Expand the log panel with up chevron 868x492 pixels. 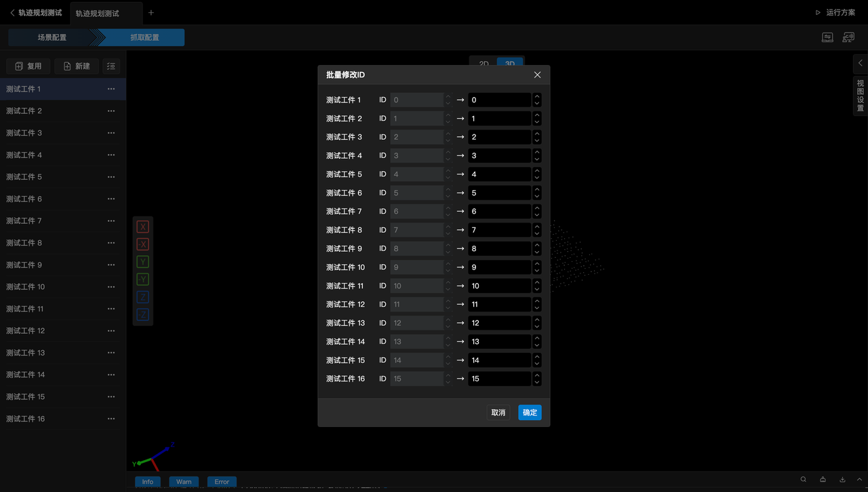[860, 479]
